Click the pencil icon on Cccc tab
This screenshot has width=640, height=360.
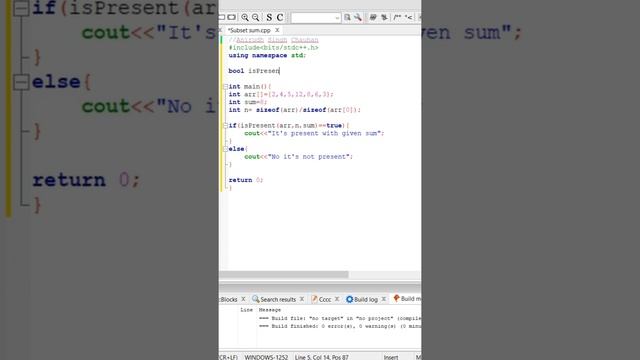[x=314, y=299]
